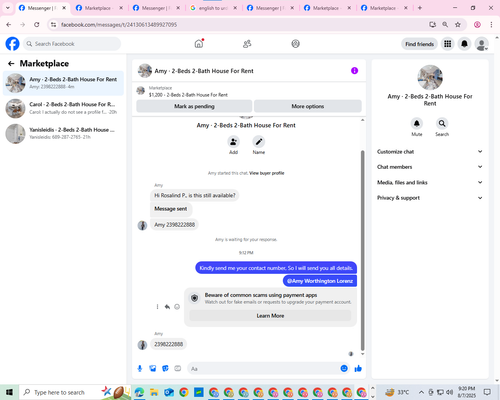This screenshot has height=400, width=500.
Task: Choose a GIF icon in composer
Action: click(x=178, y=368)
